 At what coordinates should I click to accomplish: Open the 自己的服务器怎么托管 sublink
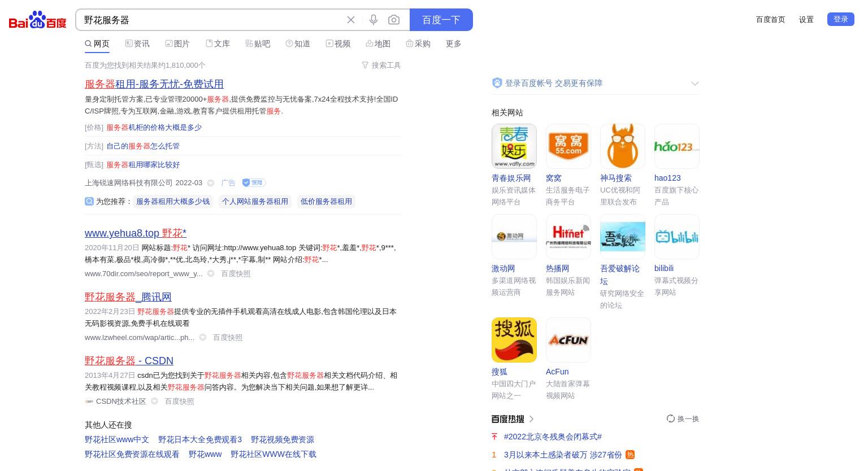tap(143, 146)
